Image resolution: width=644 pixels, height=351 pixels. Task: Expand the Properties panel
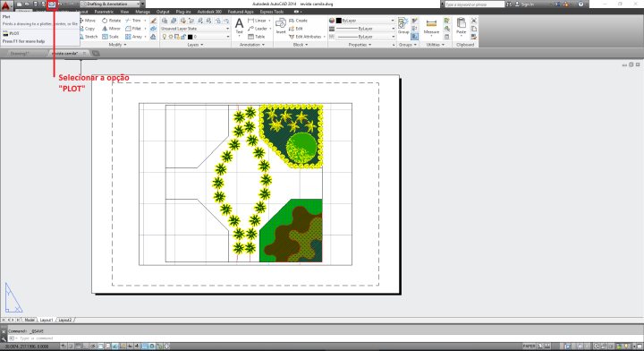click(360, 45)
